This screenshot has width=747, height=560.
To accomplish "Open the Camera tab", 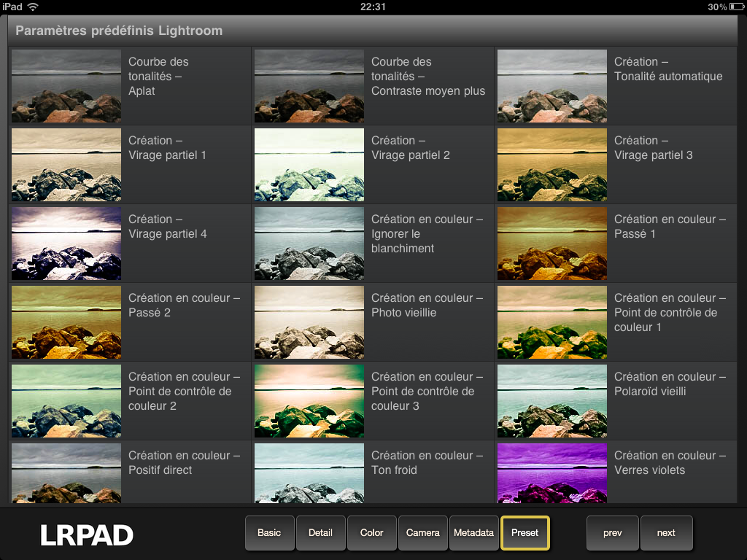I will point(422,533).
